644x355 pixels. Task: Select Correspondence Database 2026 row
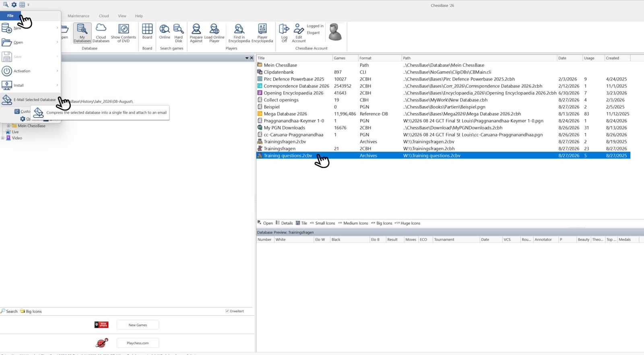click(x=443, y=86)
